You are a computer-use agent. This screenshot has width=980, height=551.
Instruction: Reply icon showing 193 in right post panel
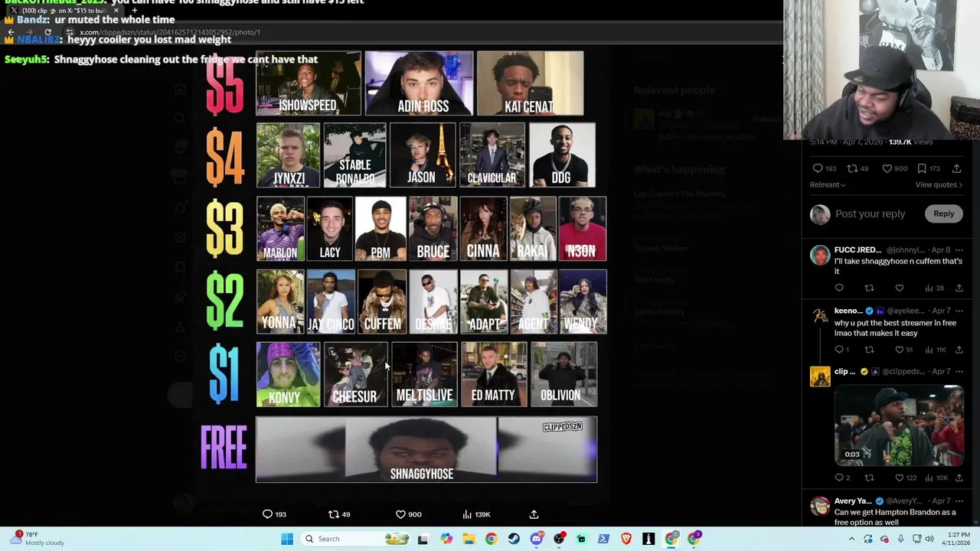818,168
